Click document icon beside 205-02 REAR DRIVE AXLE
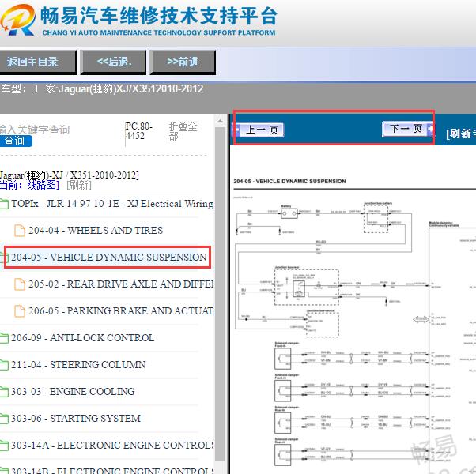476x474 pixels. point(20,284)
